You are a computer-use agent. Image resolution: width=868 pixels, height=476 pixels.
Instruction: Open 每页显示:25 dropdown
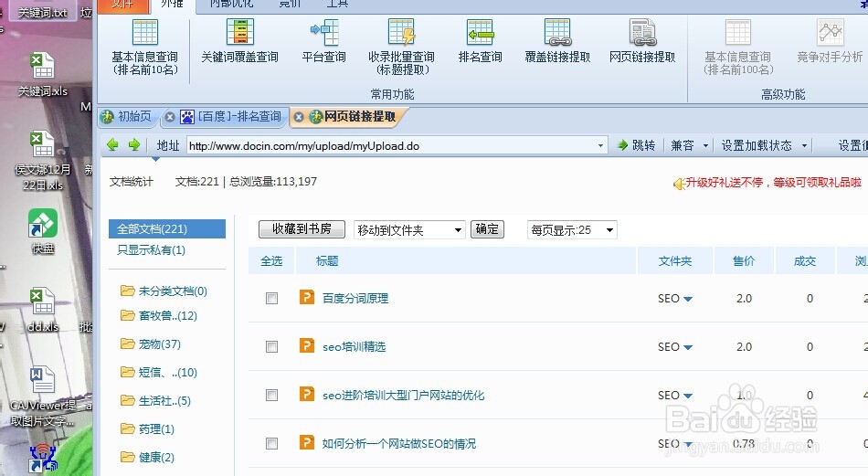pyautogui.click(x=572, y=229)
